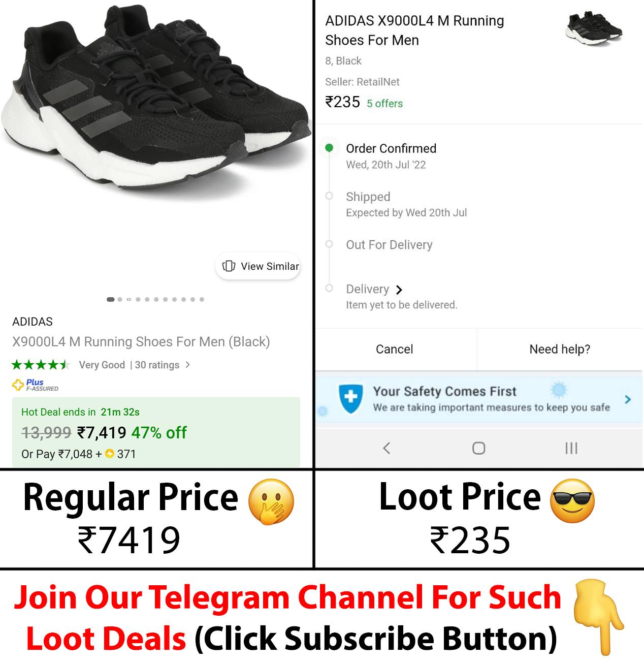Click the green star rating icons
Viewport: 644px width, 665px height.
(41, 365)
